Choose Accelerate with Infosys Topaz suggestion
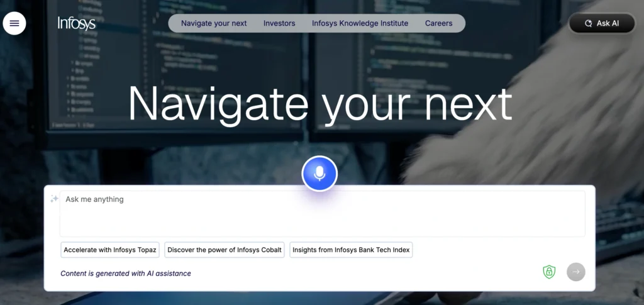644x305 pixels. point(110,250)
